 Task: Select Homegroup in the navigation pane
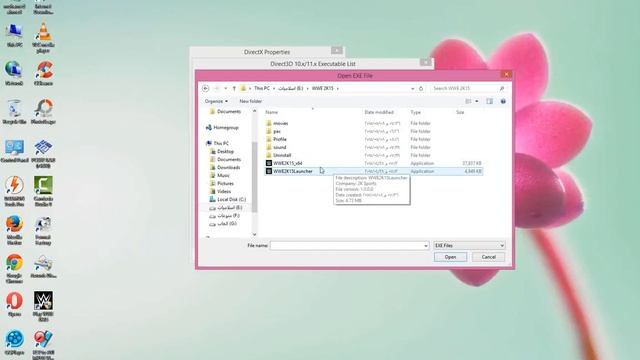[x=222, y=128]
